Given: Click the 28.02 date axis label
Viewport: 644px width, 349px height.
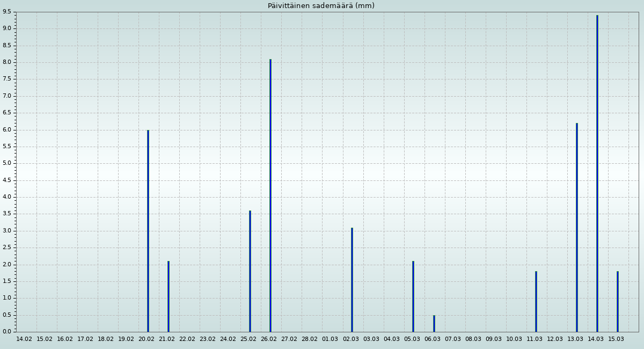Looking at the screenshot, I should 310,339.
